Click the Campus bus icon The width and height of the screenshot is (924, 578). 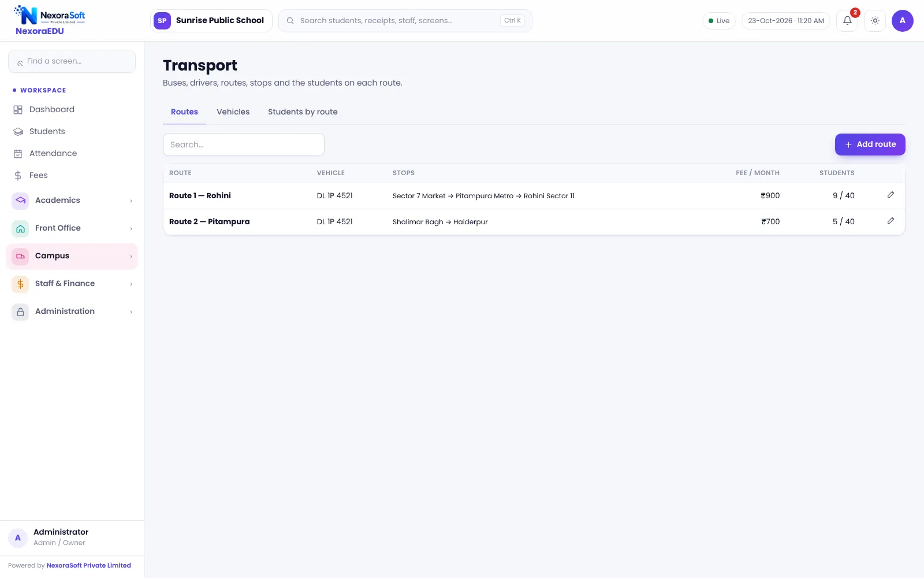[20, 256]
